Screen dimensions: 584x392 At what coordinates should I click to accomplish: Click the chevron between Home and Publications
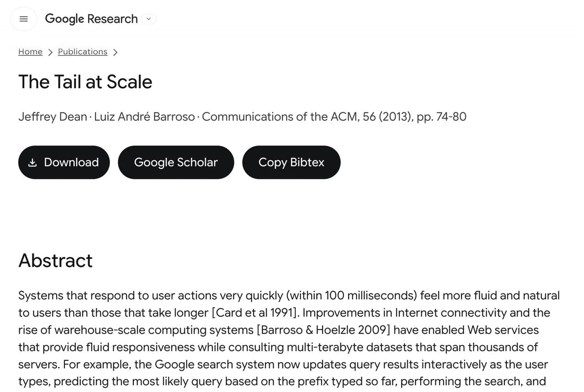[50, 52]
